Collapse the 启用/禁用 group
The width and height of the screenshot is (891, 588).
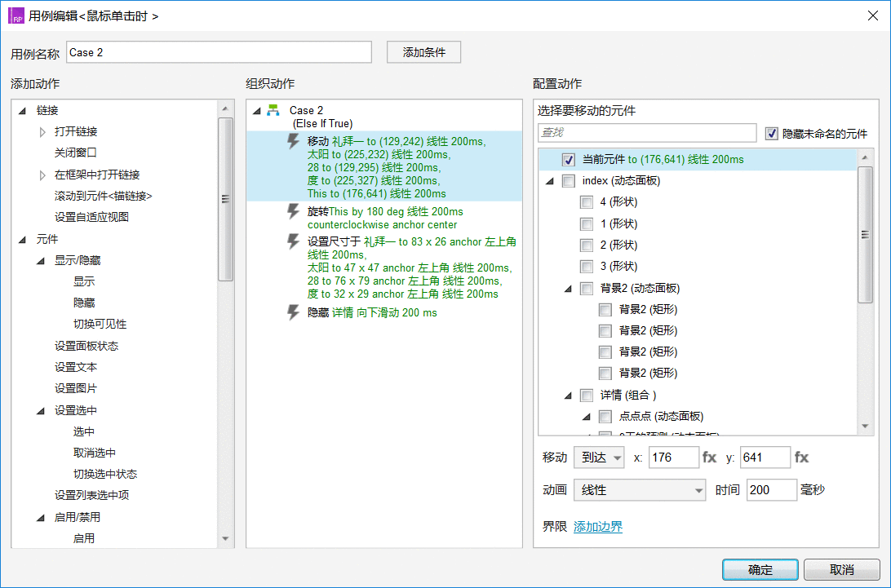pos(40,518)
